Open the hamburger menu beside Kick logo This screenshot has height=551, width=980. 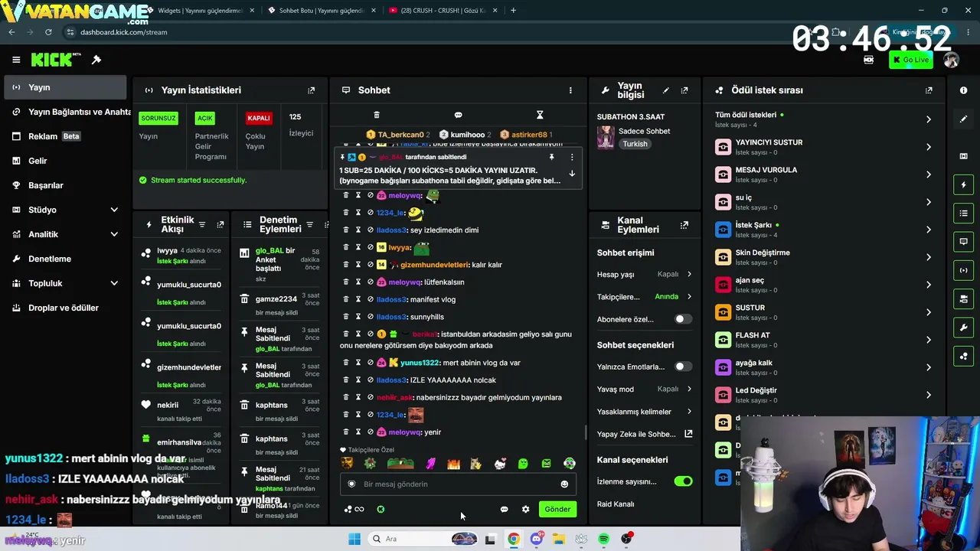point(16,60)
